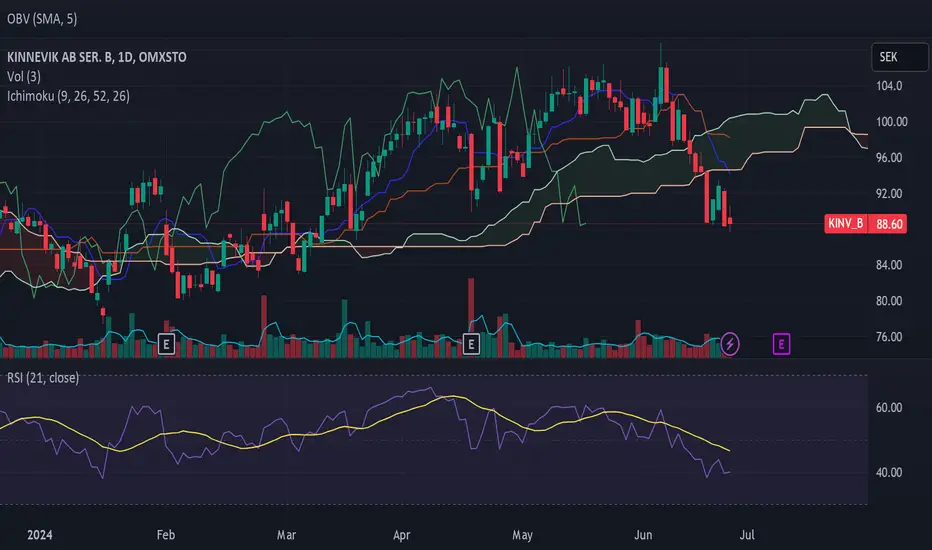Click the purple E upcoming earnings marker
Screen dimensions: 932x550
[x=781, y=344]
